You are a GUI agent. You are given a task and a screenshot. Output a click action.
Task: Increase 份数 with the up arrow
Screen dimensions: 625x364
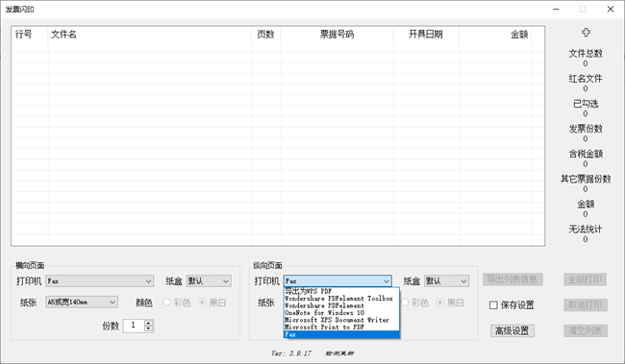tap(148, 323)
